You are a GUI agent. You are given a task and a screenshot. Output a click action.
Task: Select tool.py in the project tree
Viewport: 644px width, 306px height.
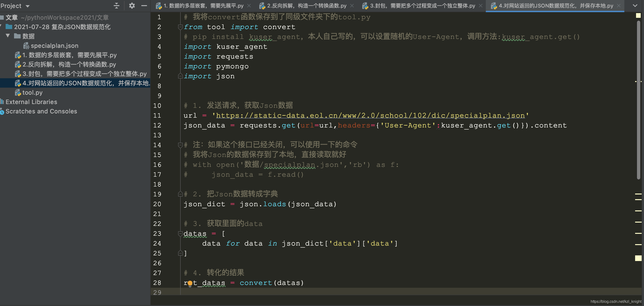[32, 92]
